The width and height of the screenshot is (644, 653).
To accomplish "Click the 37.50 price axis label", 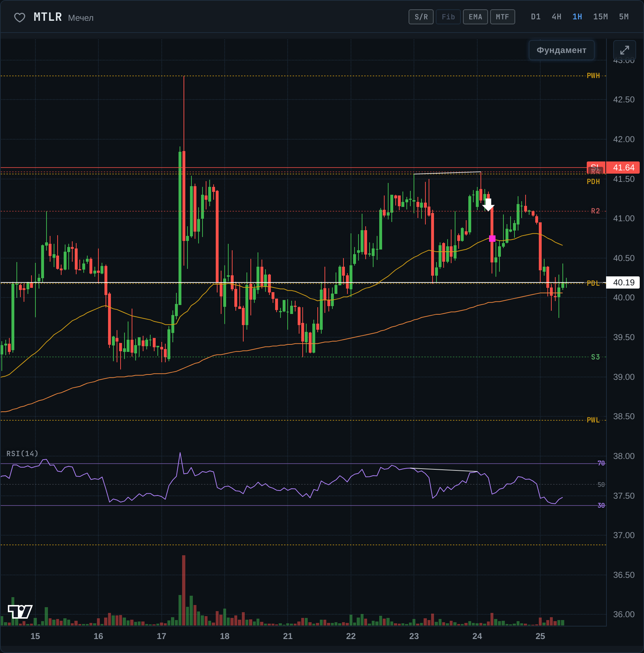I will (624, 496).
